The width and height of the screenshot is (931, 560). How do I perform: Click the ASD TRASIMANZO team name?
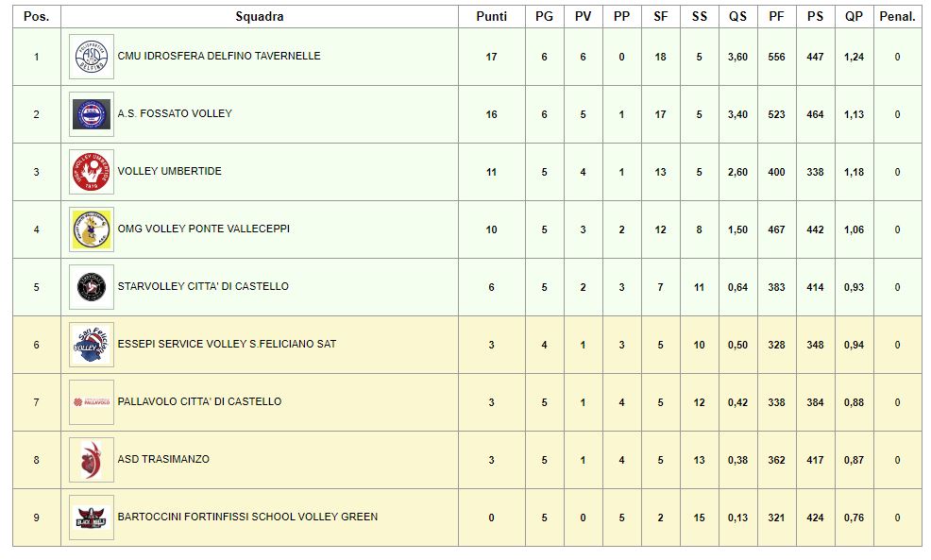163,459
